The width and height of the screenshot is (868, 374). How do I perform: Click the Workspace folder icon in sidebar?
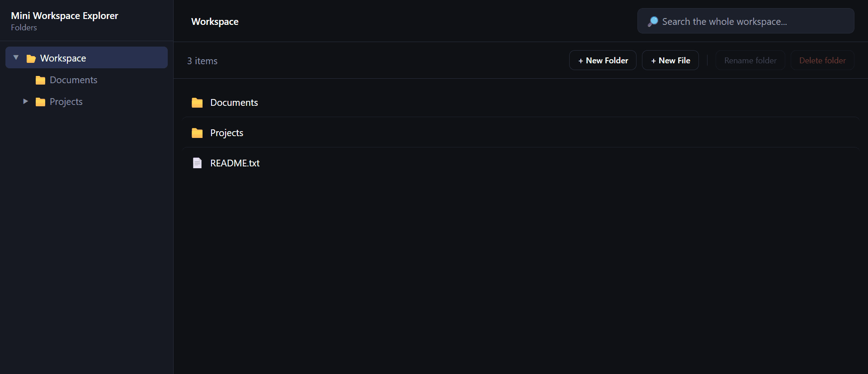click(x=31, y=58)
